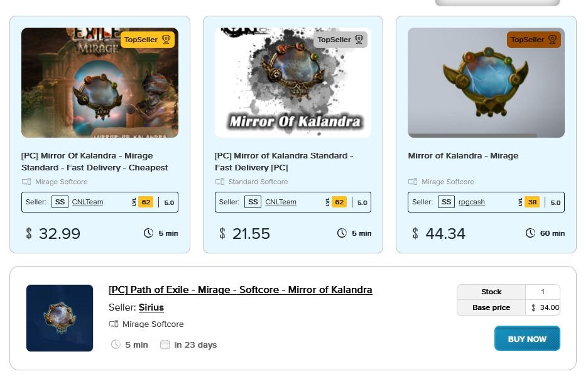
Task: Open Mirror of Kalandra ink-splash thumbnail
Action: pos(293,82)
